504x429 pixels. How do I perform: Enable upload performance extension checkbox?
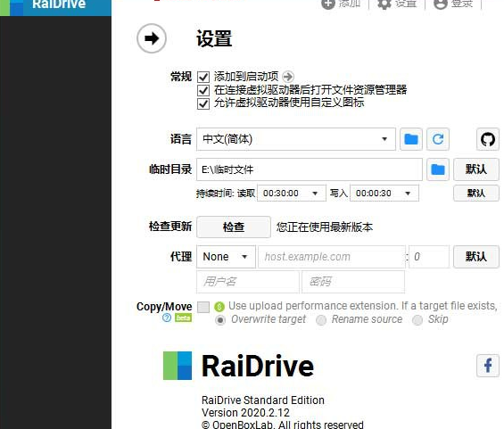tap(203, 307)
